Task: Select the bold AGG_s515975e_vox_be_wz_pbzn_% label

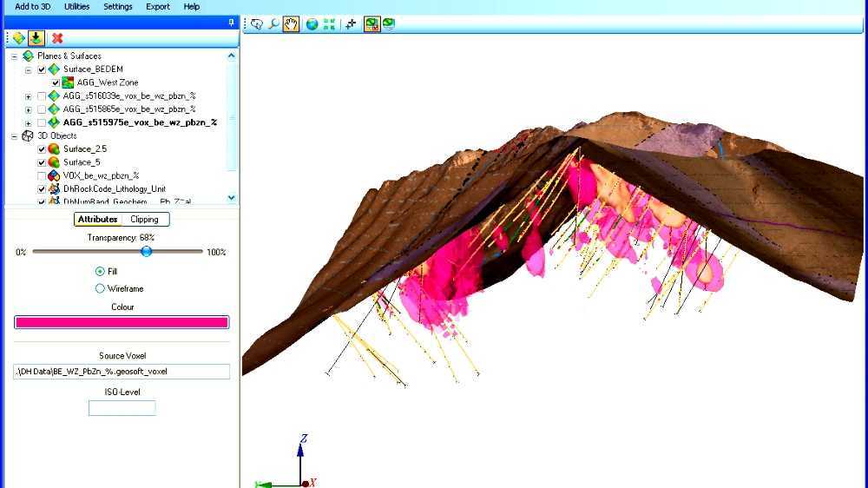Action: (140, 122)
